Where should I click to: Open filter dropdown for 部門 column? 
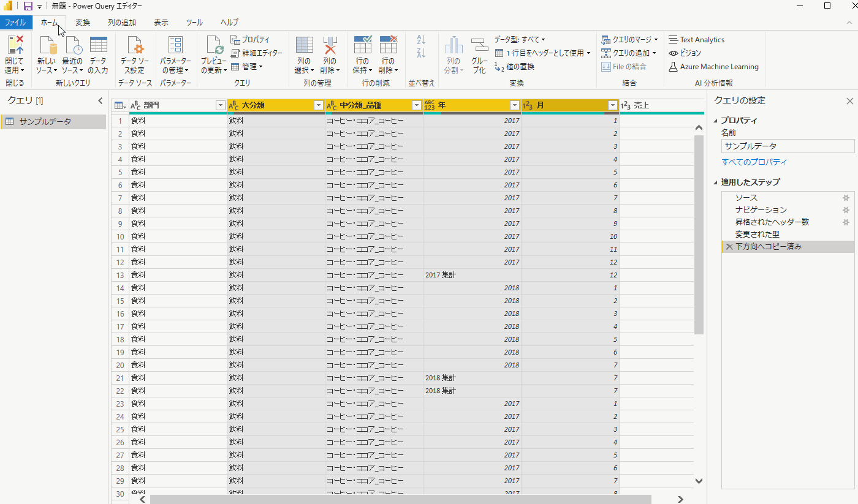[221, 105]
